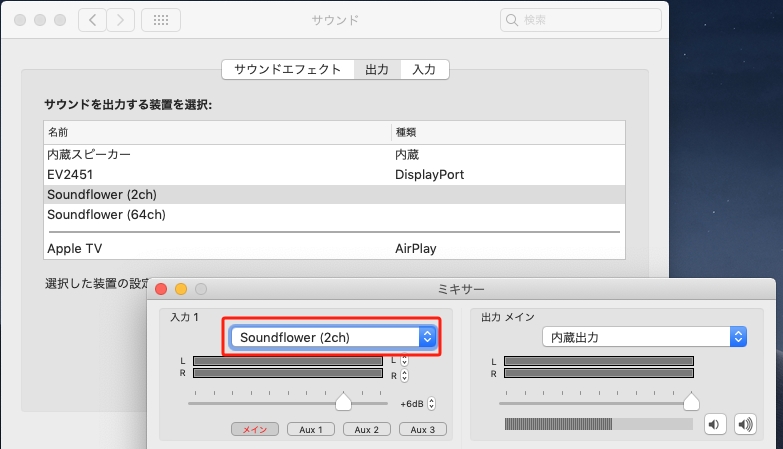The width and height of the screenshot is (783, 449).
Task: Open 内蔵出力 output dropdown in mixer
Action: point(644,337)
